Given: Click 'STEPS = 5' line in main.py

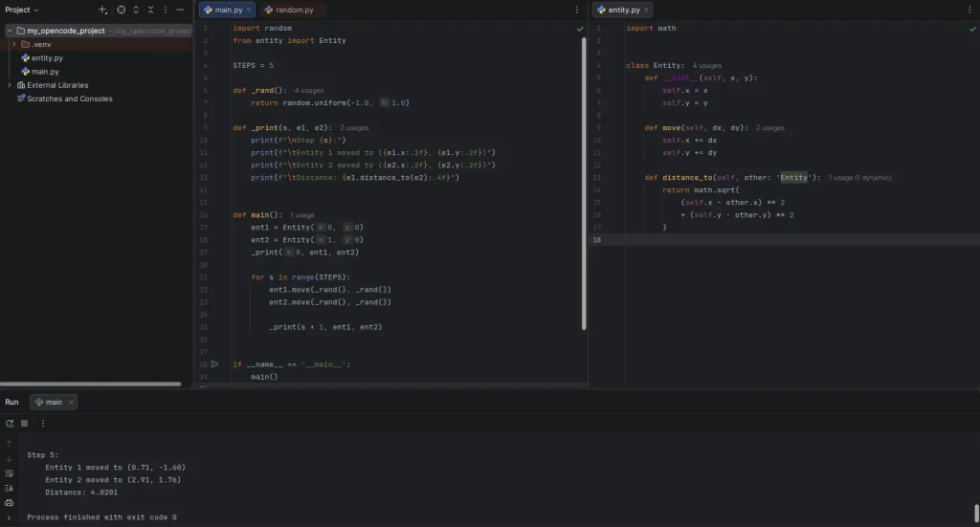Looking at the screenshot, I should 253,66.
